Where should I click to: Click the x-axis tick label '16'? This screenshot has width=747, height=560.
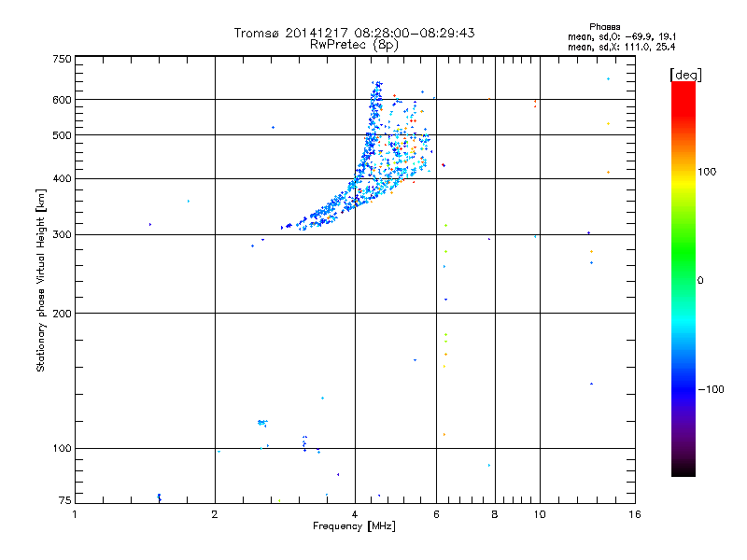(x=635, y=514)
